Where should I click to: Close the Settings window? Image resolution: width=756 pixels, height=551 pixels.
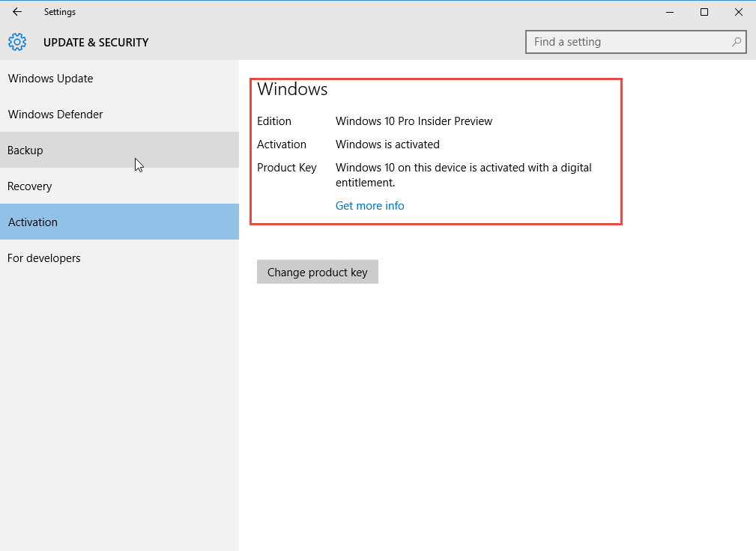tap(738, 12)
